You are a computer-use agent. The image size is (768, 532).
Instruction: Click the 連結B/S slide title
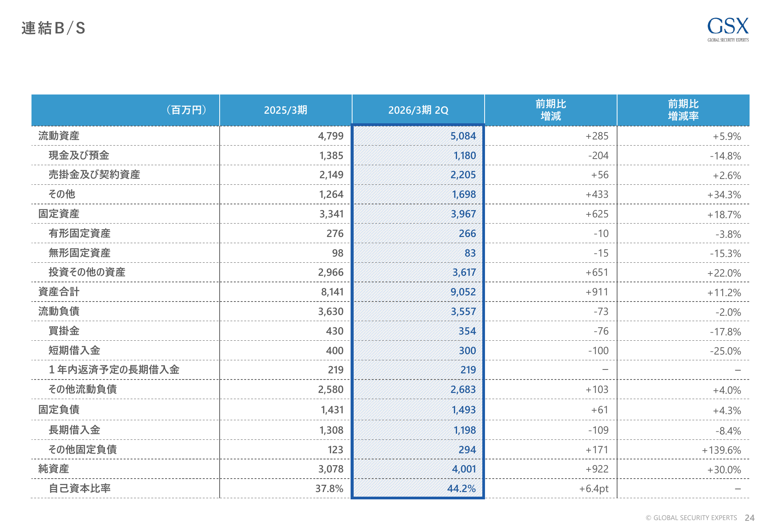tap(53, 28)
